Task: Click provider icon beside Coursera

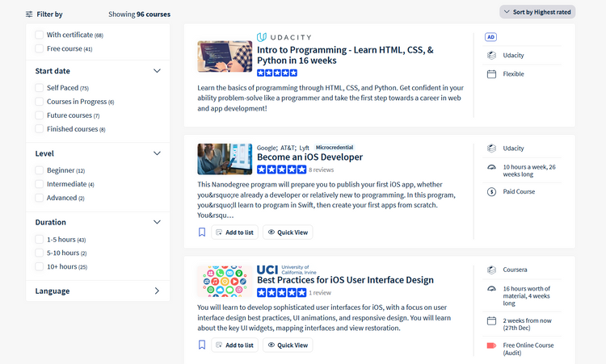Action: click(491, 270)
